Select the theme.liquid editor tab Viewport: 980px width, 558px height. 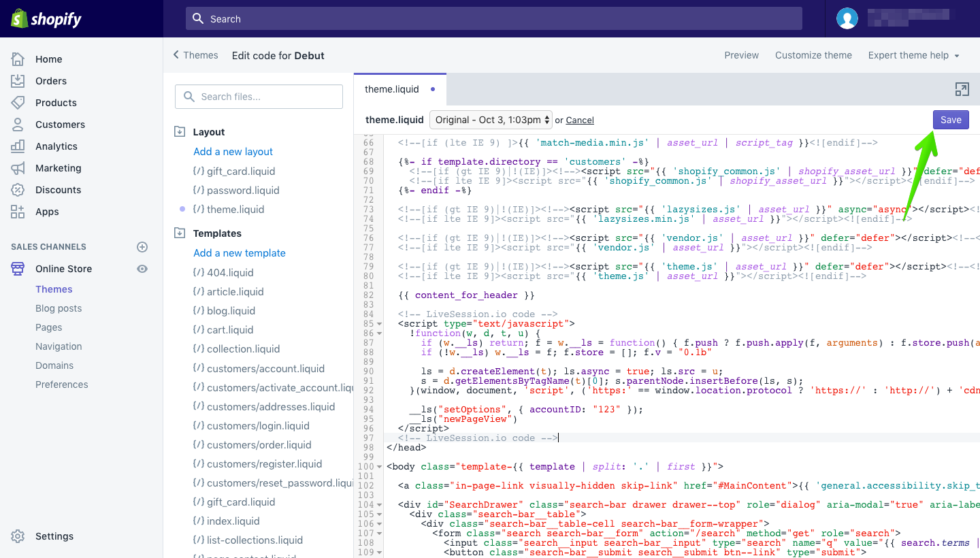click(392, 89)
